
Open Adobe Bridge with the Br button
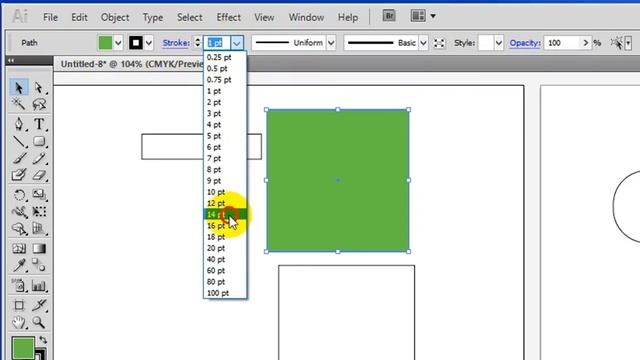(x=389, y=16)
